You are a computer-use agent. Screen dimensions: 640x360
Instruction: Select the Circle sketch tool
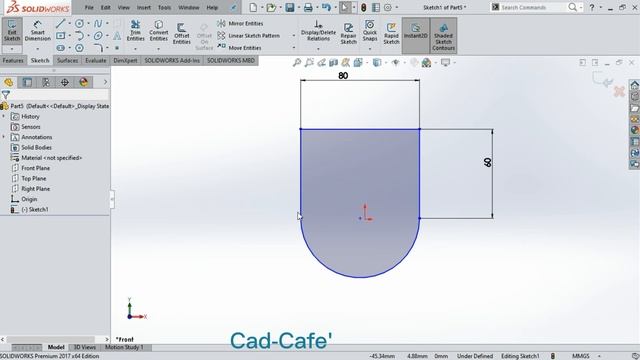(x=79, y=24)
